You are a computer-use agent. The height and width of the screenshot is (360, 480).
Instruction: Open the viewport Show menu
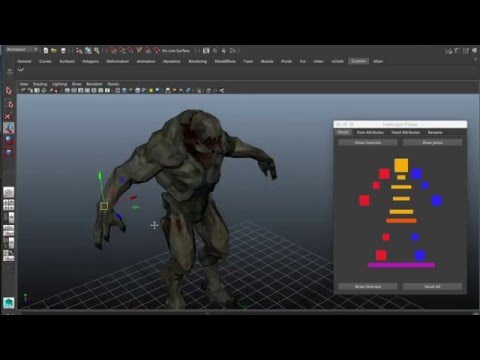77,84
